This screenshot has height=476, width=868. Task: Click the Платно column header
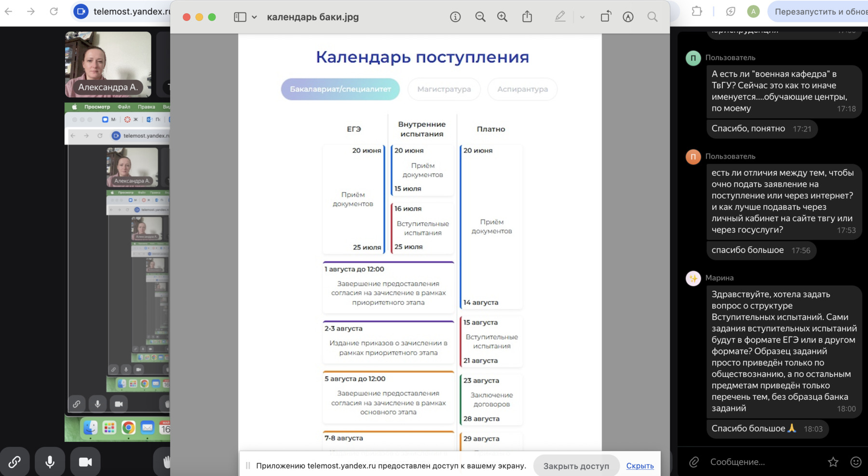[x=491, y=129]
